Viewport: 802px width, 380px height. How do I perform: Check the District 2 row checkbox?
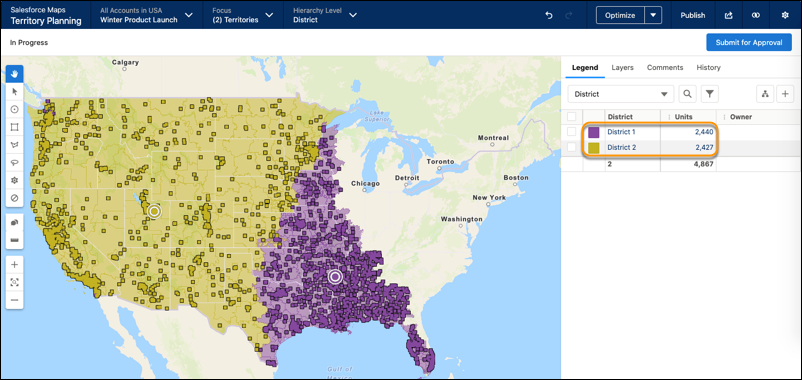[572, 147]
